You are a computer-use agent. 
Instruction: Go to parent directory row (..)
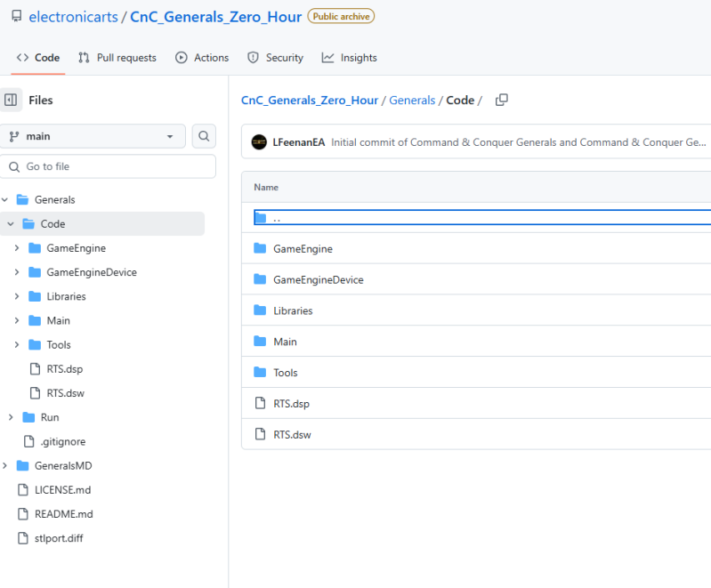(x=482, y=217)
